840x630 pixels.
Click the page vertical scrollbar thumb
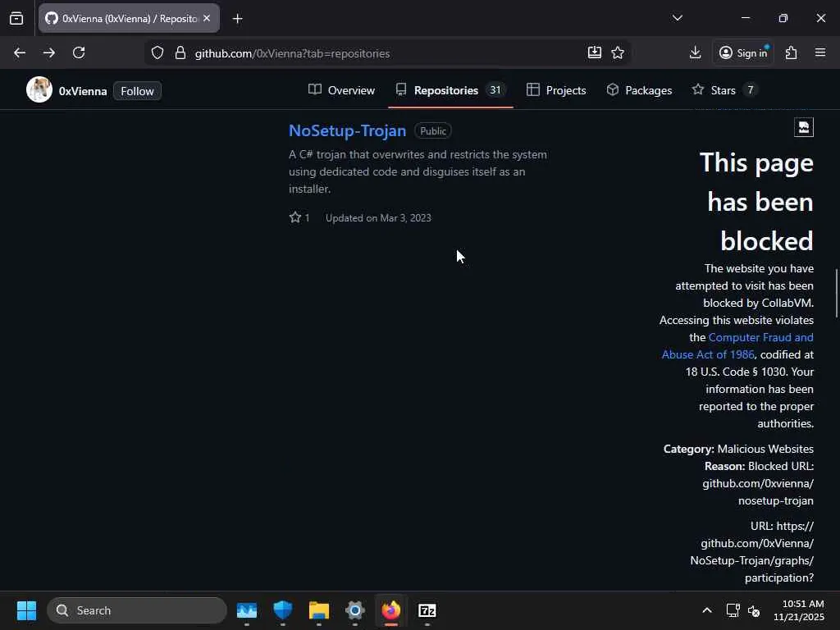coord(836,294)
